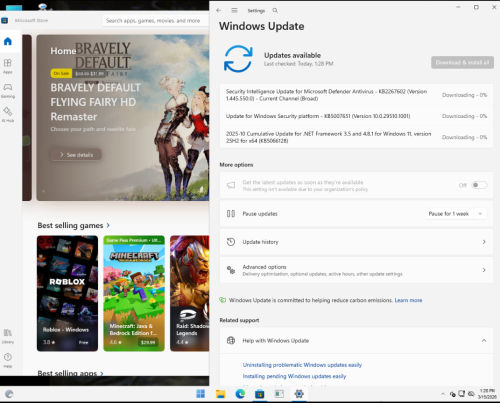Image resolution: width=500 pixels, height=403 pixels.
Task: Toggle get latest updates switch
Action: click(x=479, y=185)
